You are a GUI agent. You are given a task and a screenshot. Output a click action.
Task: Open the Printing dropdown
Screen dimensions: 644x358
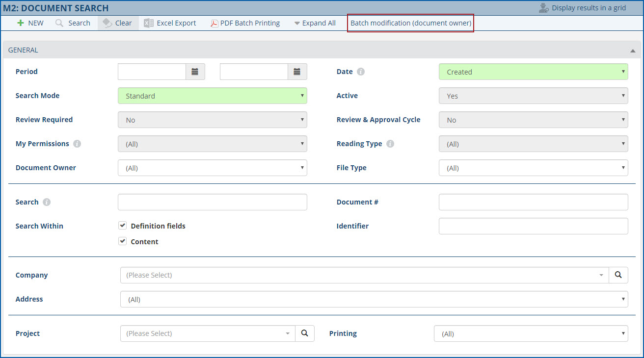[531, 333]
